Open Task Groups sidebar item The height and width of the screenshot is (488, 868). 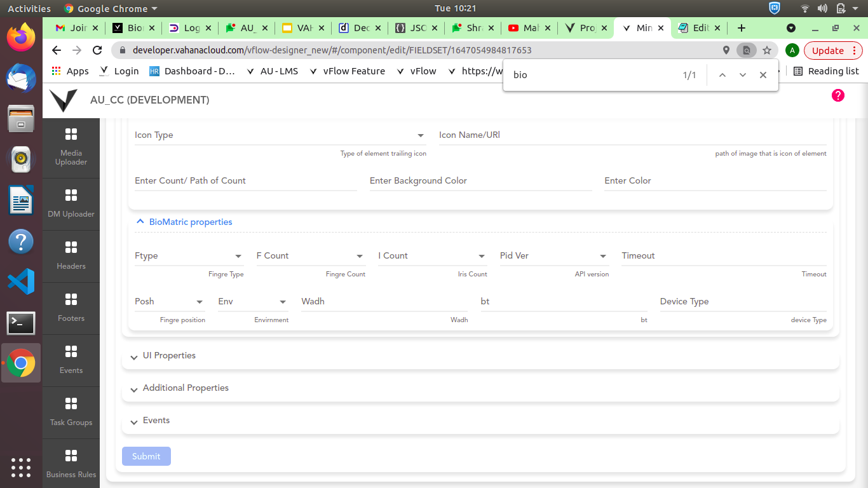click(71, 413)
